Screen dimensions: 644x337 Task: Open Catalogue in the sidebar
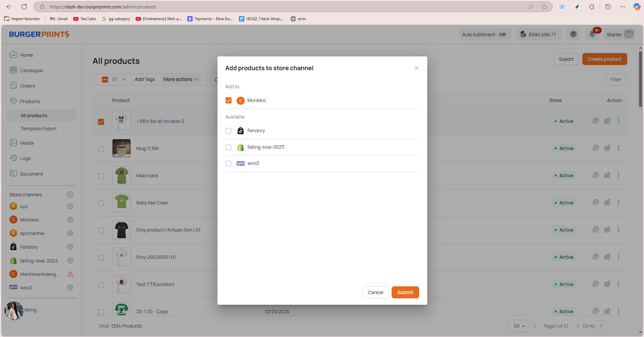pyautogui.click(x=31, y=70)
